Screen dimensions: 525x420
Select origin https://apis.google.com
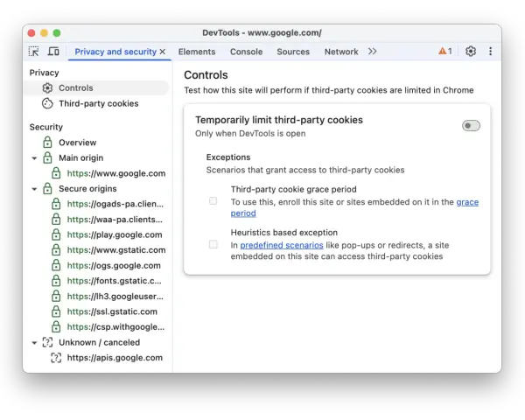pos(115,358)
